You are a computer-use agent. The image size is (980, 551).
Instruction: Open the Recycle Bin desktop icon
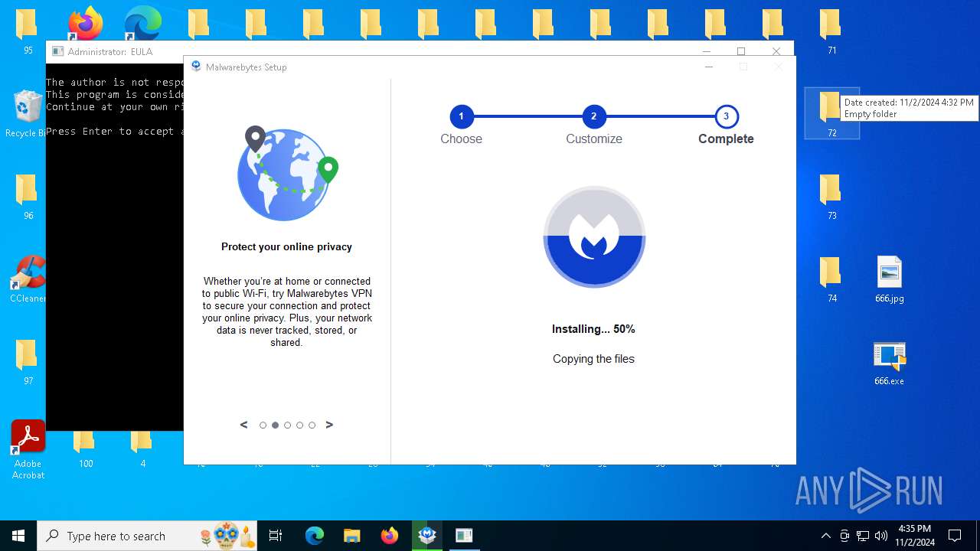tap(27, 113)
